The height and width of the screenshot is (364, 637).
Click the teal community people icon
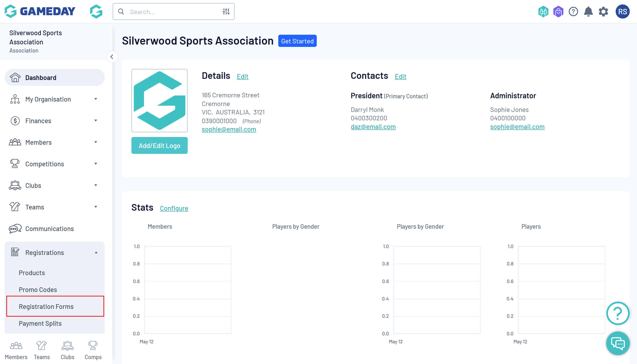click(x=543, y=11)
